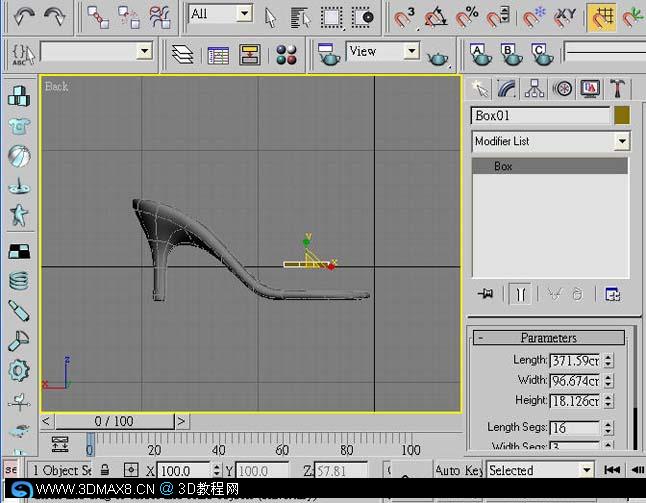The image size is (646, 503).
Task: Adjust the Length spinner arrows
Action: coord(608,360)
